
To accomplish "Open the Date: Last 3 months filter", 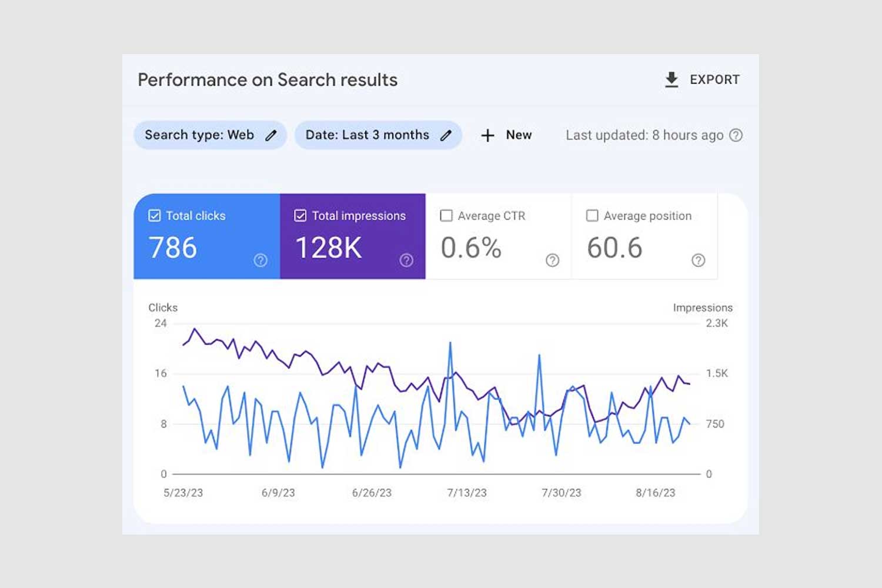I will (378, 135).
